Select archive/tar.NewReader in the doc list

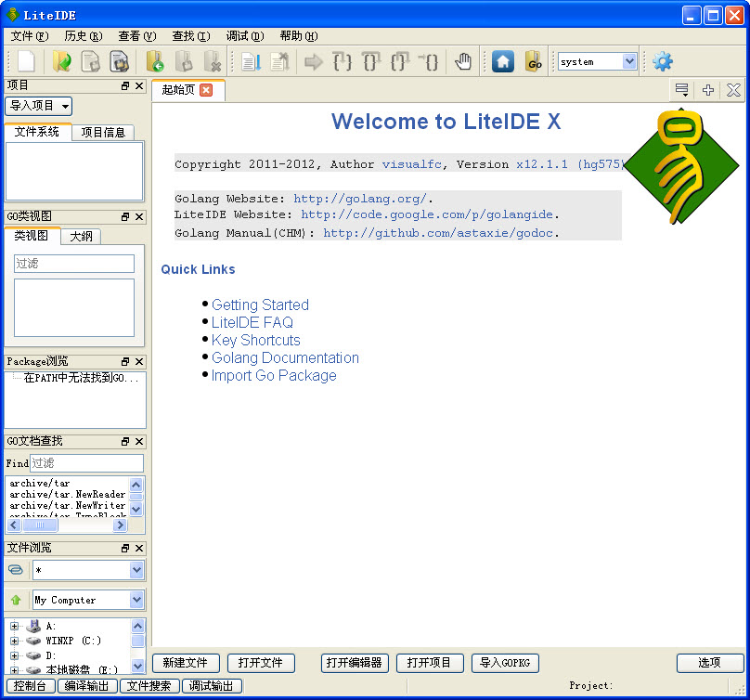(x=68, y=494)
